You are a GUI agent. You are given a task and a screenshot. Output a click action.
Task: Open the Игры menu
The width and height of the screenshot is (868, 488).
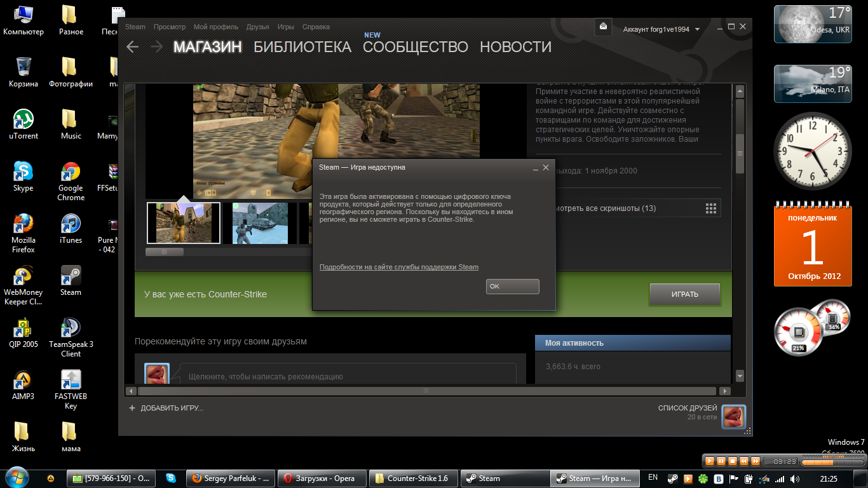[x=286, y=27]
